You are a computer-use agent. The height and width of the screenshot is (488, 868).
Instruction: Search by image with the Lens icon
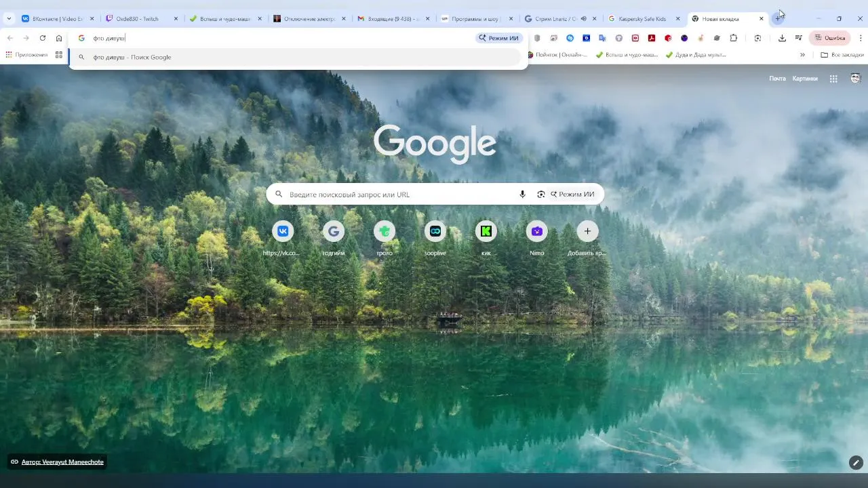click(540, 195)
